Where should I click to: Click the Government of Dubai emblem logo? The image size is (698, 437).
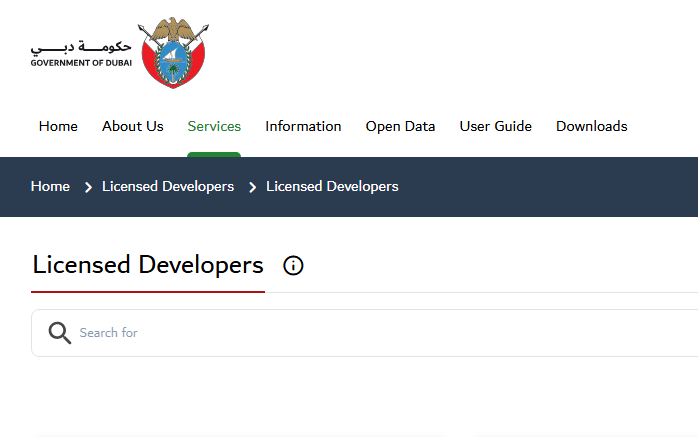(x=173, y=53)
